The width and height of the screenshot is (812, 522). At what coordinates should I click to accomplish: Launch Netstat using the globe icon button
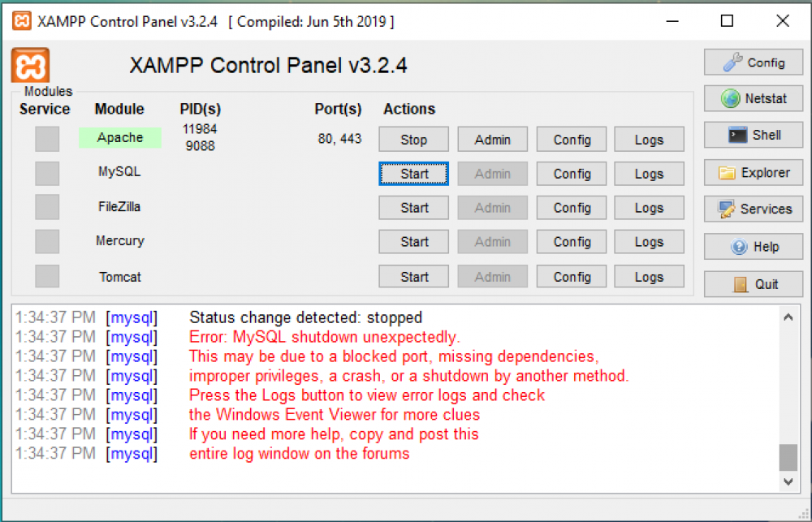point(753,99)
